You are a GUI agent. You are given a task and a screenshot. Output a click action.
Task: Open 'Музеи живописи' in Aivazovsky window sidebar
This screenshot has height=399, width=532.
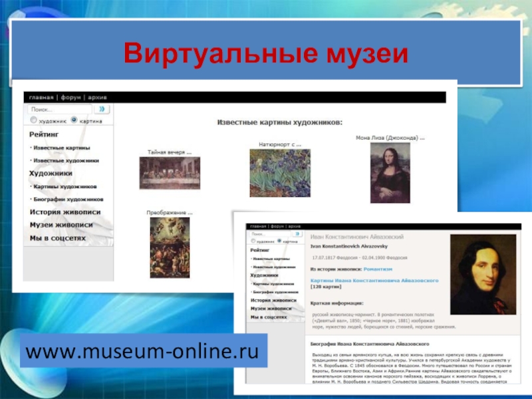tap(271, 309)
